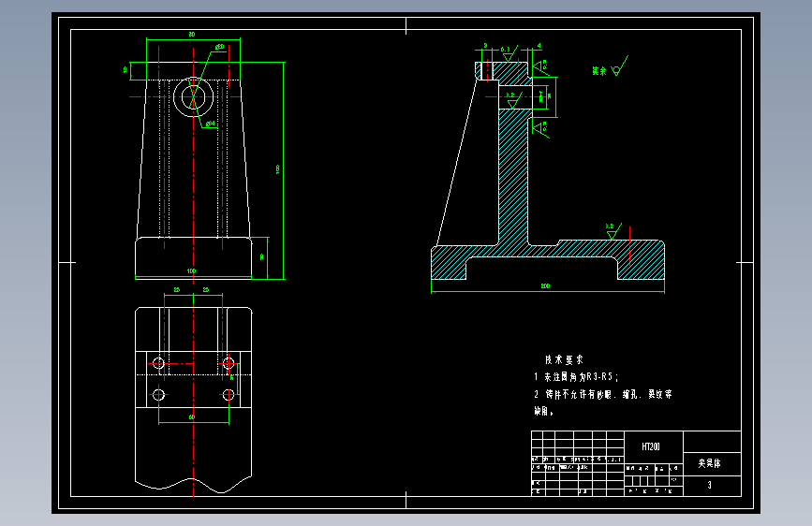Select the 100 base width dimension in front view
Screen dimensions: 812x526
click(192, 270)
